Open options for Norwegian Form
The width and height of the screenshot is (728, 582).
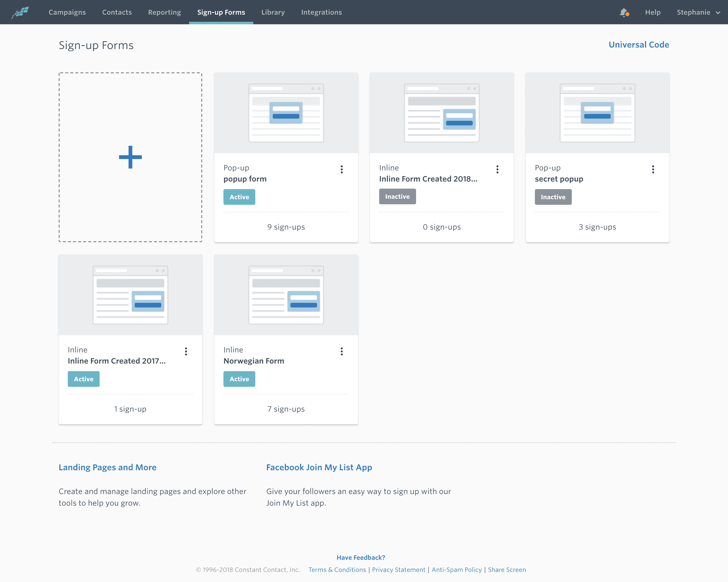(342, 352)
